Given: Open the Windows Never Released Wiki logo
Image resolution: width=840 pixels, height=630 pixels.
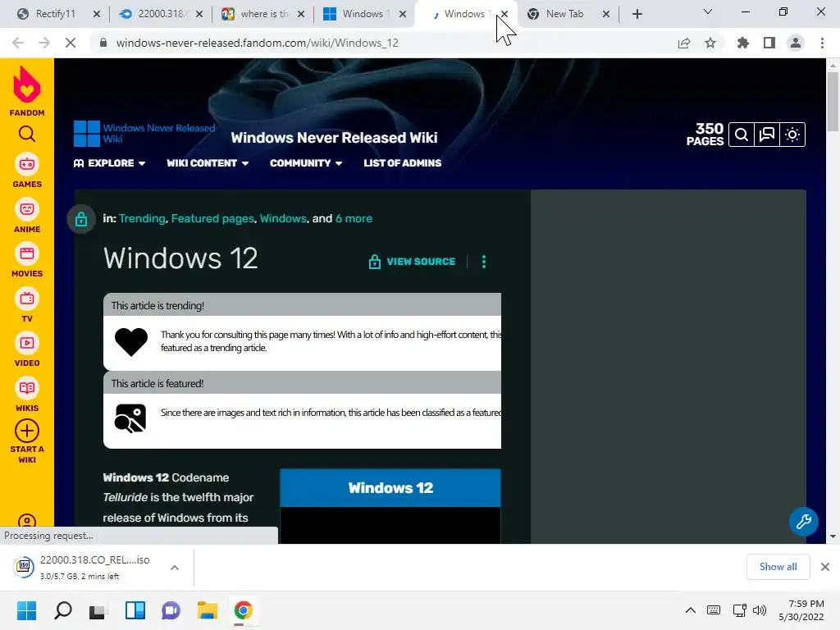Looking at the screenshot, I should pos(144,134).
